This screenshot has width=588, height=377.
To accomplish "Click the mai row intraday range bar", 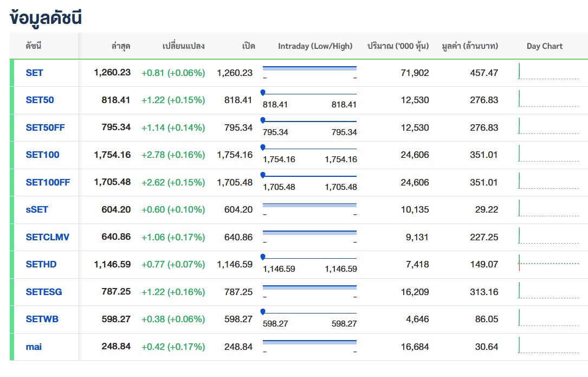I will point(310,342).
